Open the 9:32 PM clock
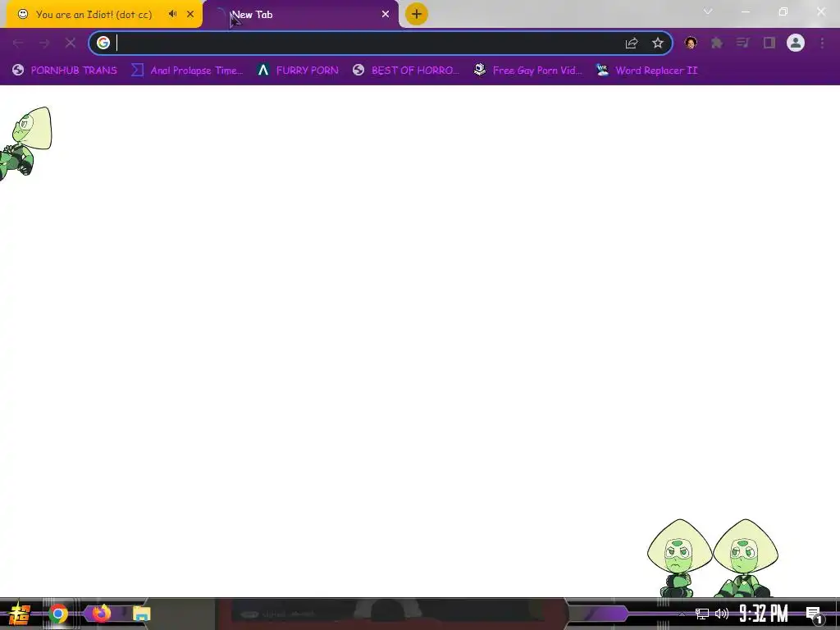Screen dimensions: 840x630 coord(764,614)
